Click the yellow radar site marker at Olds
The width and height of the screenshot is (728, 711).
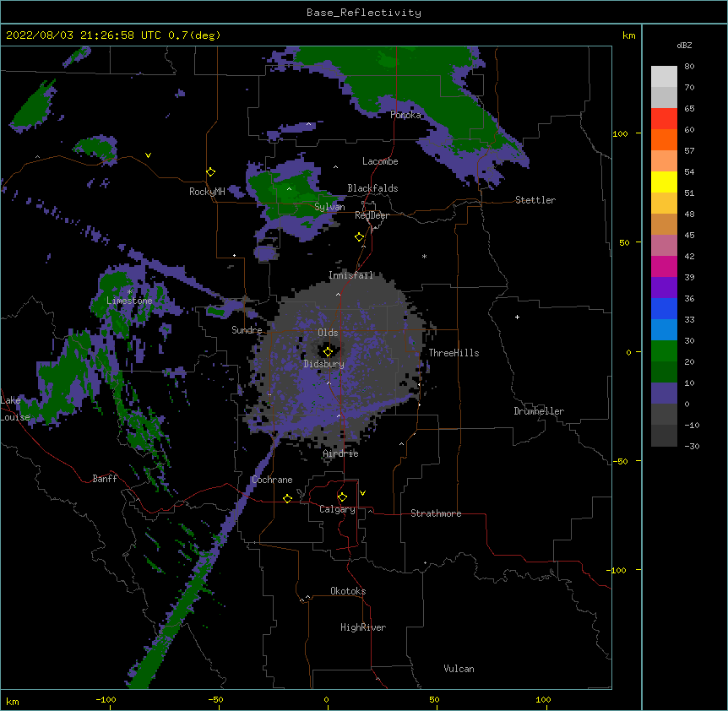coord(328,351)
